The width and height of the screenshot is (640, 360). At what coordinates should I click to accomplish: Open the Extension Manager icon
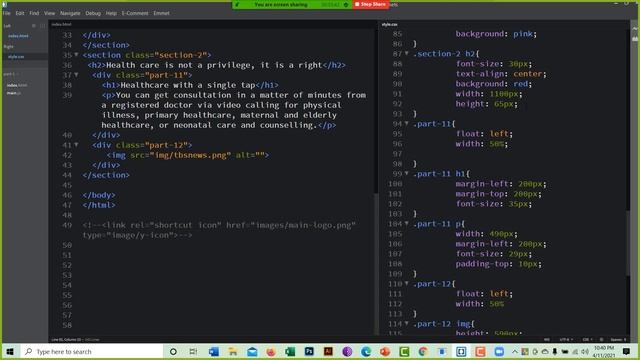[x=635, y=39]
